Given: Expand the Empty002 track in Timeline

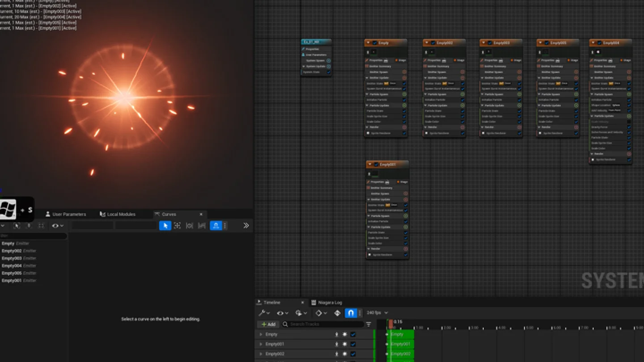Looking at the screenshot, I should 261,354.
